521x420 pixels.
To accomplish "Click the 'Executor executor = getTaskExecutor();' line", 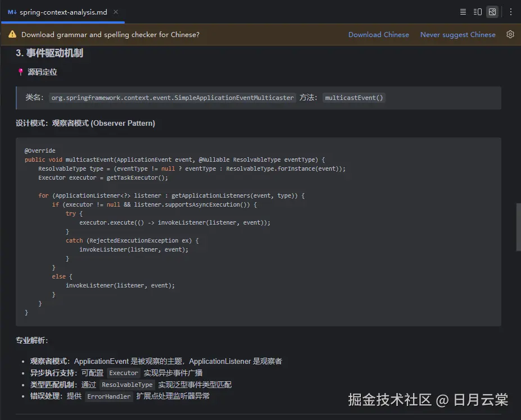I will 103,177.
